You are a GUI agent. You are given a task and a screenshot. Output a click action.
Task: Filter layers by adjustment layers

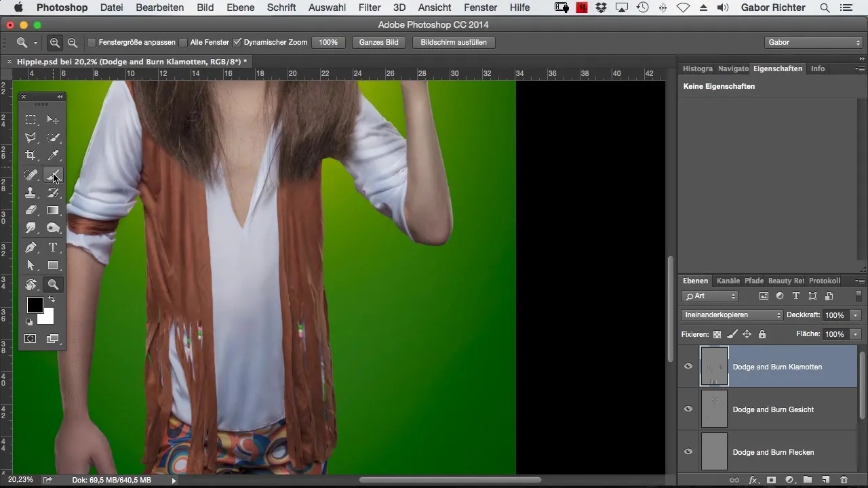(x=780, y=296)
